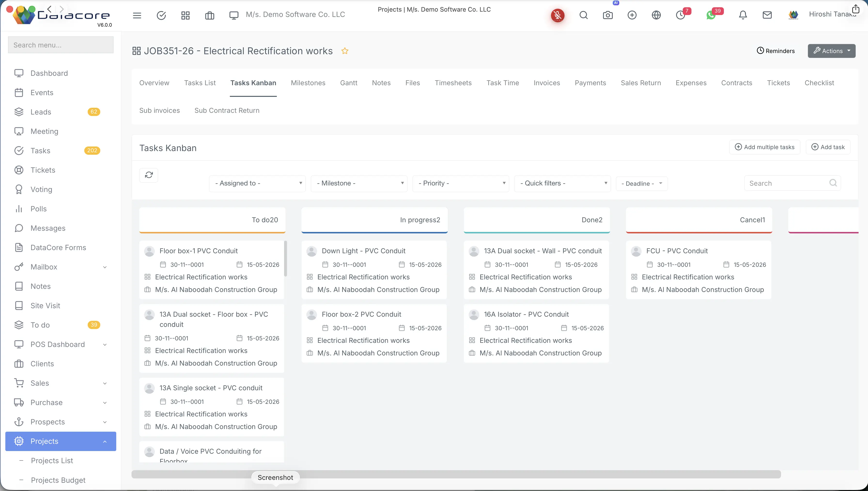The image size is (868, 491).
Task: Toggle the red muted microphone icon
Action: coord(558,15)
